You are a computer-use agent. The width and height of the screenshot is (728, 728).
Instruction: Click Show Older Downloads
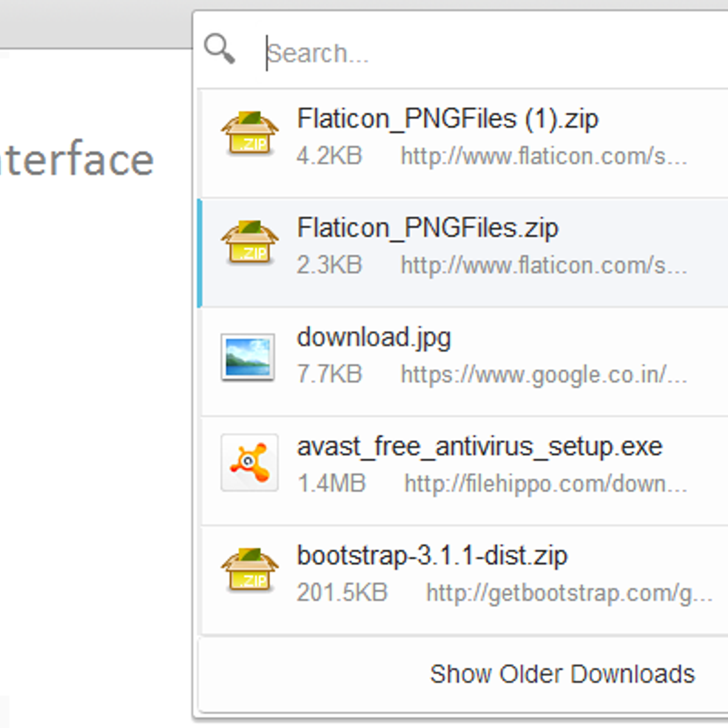[562, 673]
